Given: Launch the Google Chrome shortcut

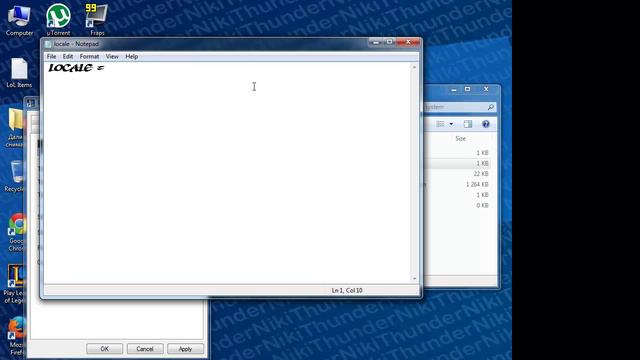Looking at the screenshot, I should tap(16, 232).
